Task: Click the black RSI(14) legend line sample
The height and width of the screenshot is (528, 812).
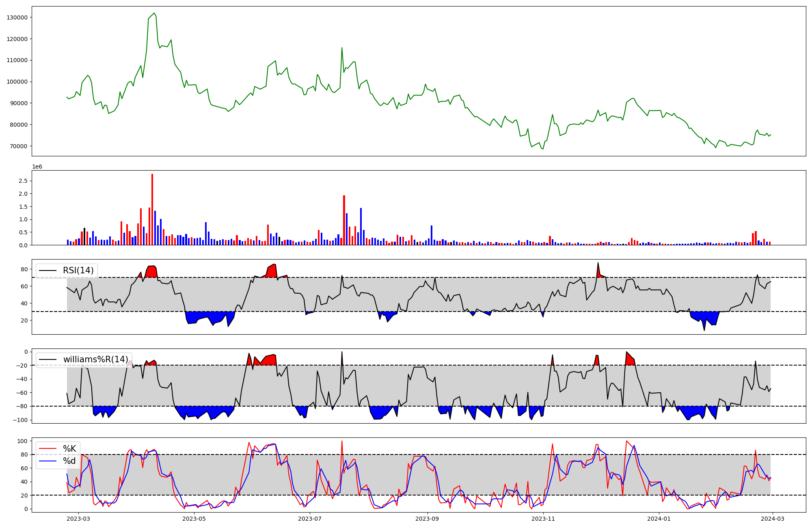Action: pos(48,270)
